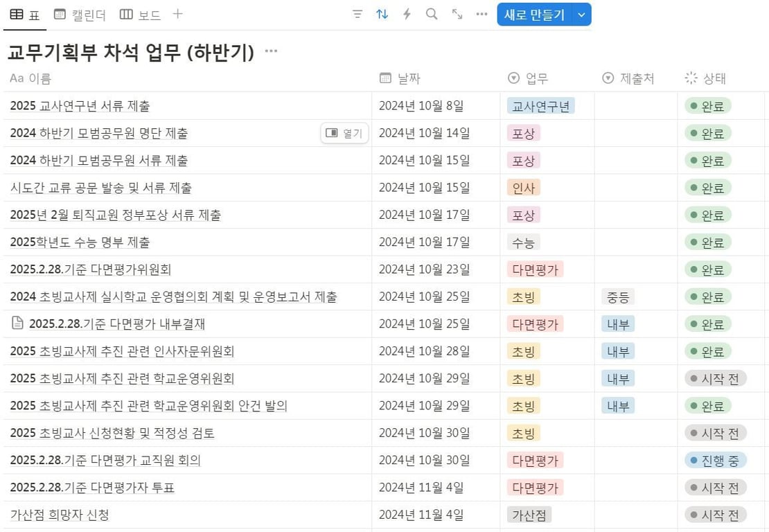769x532 pixels.
Task: Open the view options three-dot menu
Action: click(x=482, y=15)
